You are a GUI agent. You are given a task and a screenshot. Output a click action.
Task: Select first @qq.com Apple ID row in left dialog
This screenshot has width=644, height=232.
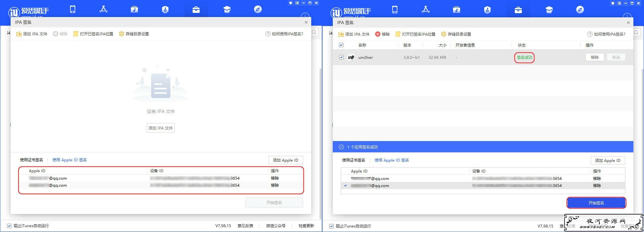(161, 178)
